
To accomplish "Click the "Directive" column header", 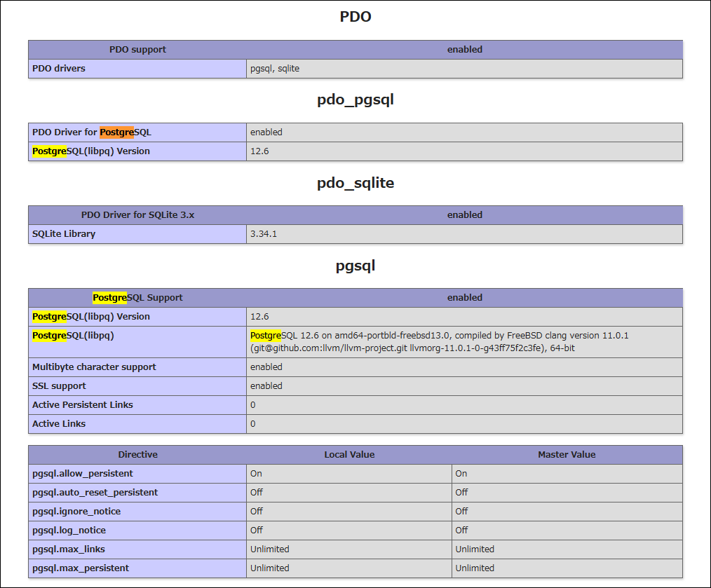I will 137,455.
